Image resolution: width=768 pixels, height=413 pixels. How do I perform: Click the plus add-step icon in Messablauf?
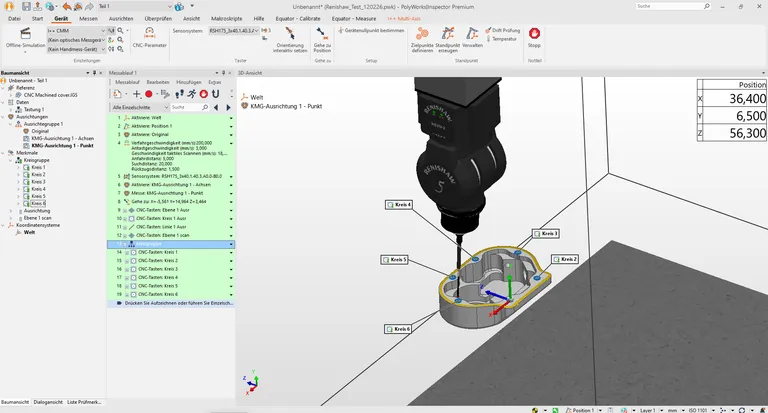[x=137, y=94]
